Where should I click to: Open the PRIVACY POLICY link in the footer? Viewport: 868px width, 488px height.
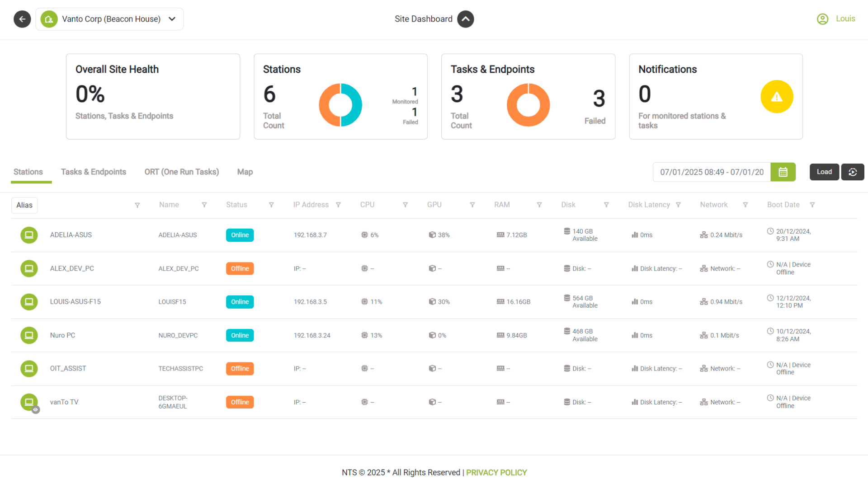496,472
